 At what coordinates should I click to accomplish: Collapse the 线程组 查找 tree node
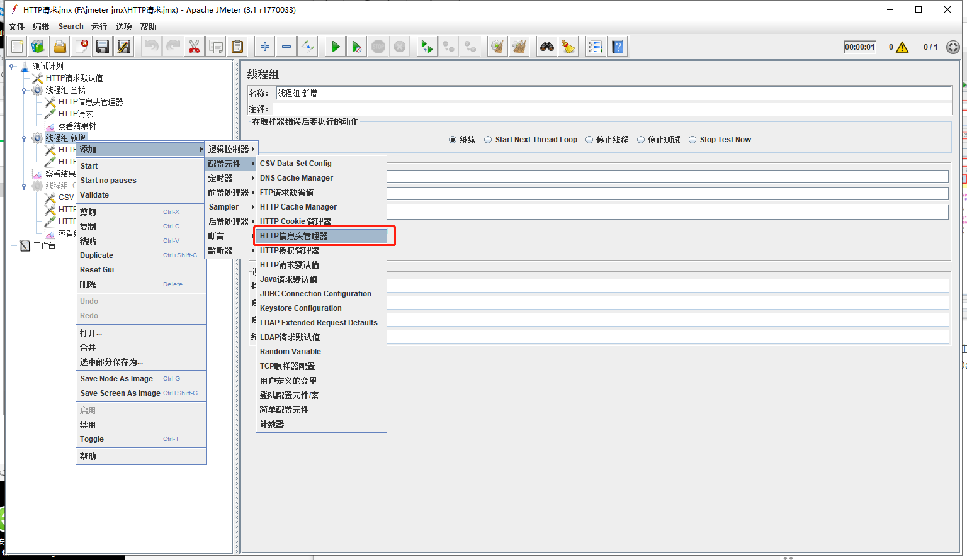tap(24, 90)
